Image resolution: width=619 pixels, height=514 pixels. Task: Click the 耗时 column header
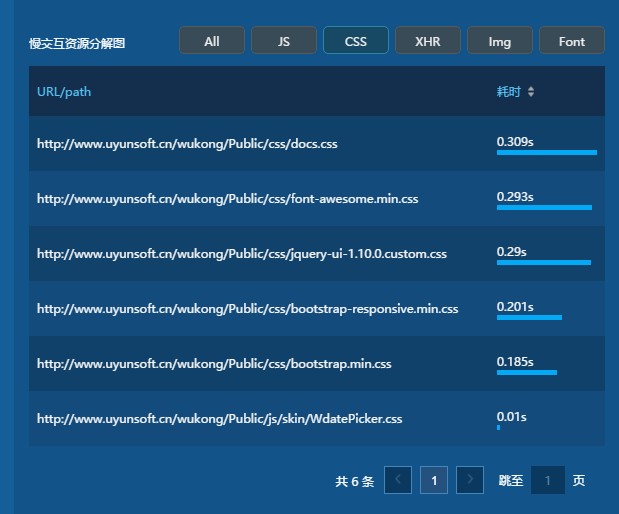point(509,92)
